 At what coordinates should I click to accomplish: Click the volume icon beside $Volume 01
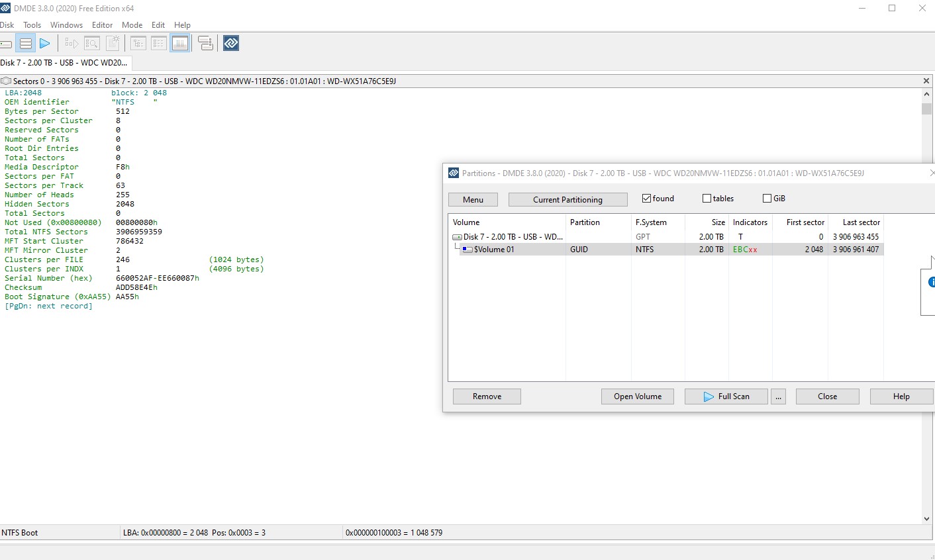[467, 250]
